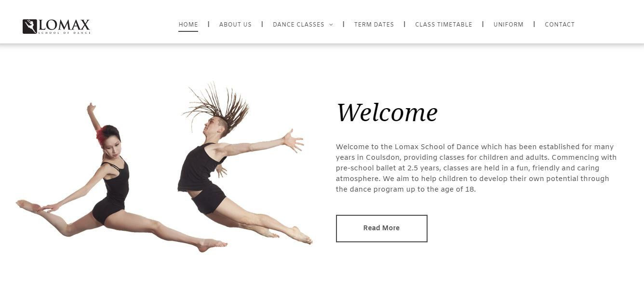Open the Class Timetable page
Viewport: 644px width, 293px height.
[x=443, y=24]
